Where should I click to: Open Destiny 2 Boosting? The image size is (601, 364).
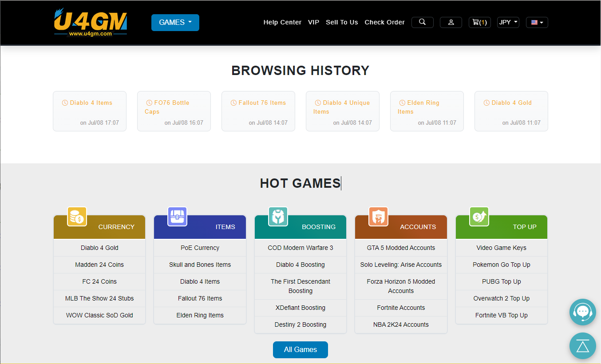[300, 324]
